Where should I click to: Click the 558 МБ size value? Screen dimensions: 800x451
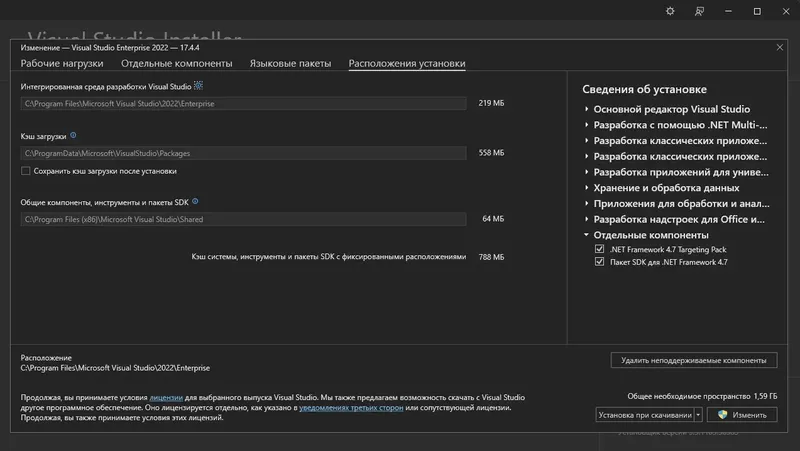tap(491, 153)
